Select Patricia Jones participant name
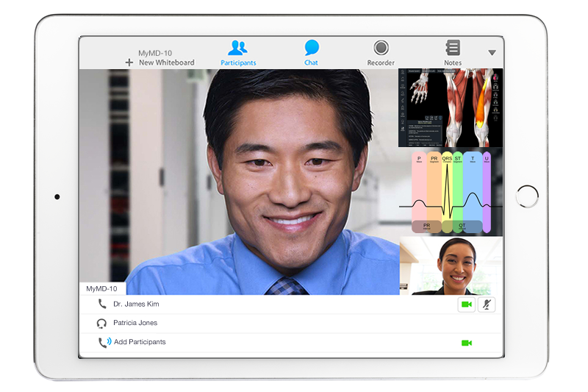Viewport: 588px width, 392px height. pyautogui.click(x=135, y=323)
